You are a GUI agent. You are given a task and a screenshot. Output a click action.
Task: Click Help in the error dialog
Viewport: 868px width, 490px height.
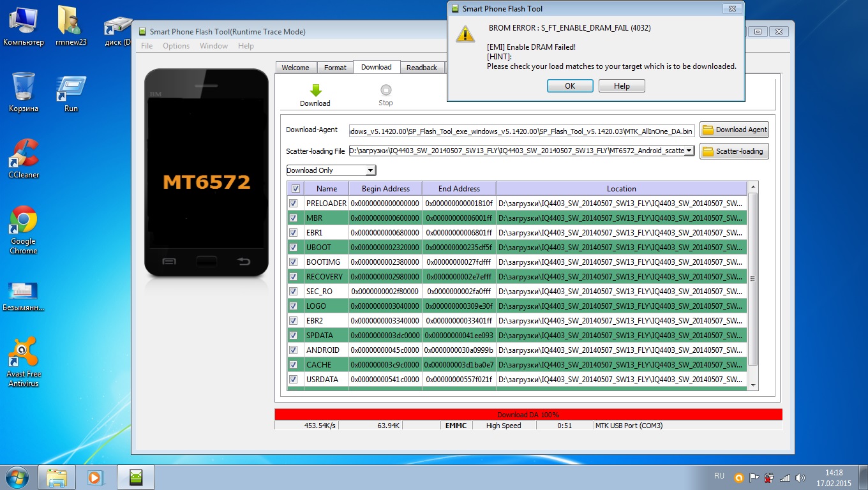pyautogui.click(x=622, y=86)
